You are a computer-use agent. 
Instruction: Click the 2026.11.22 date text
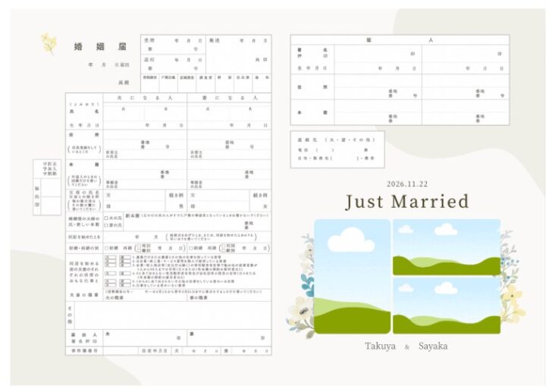tap(407, 183)
